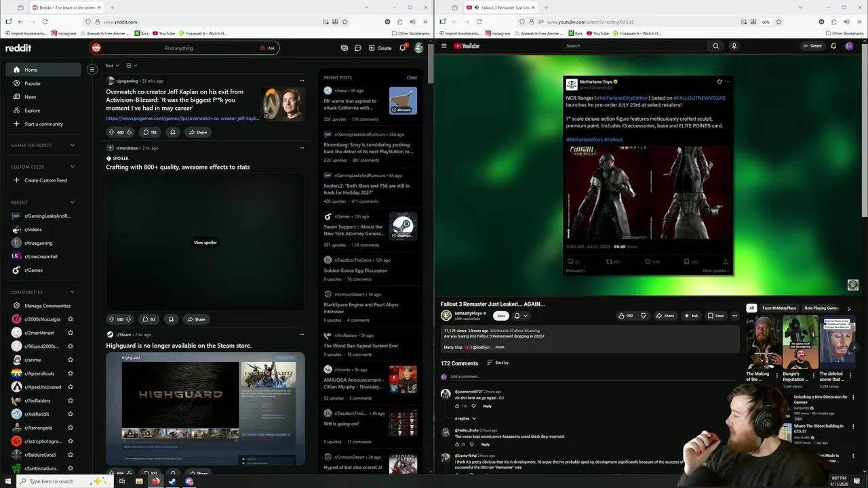Favorite r/Apexrollouts with its star
Screen dimensions: 868x488
coord(71,373)
